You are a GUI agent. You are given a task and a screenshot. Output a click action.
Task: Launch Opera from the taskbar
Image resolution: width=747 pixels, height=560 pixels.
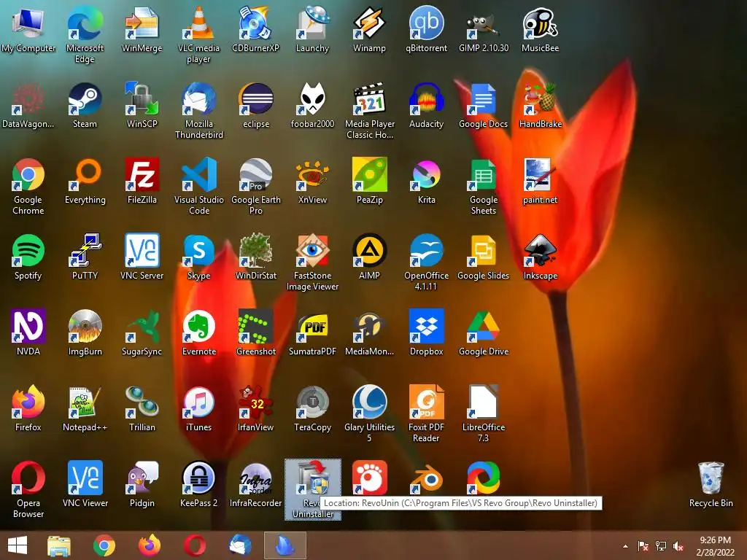[x=196, y=545]
